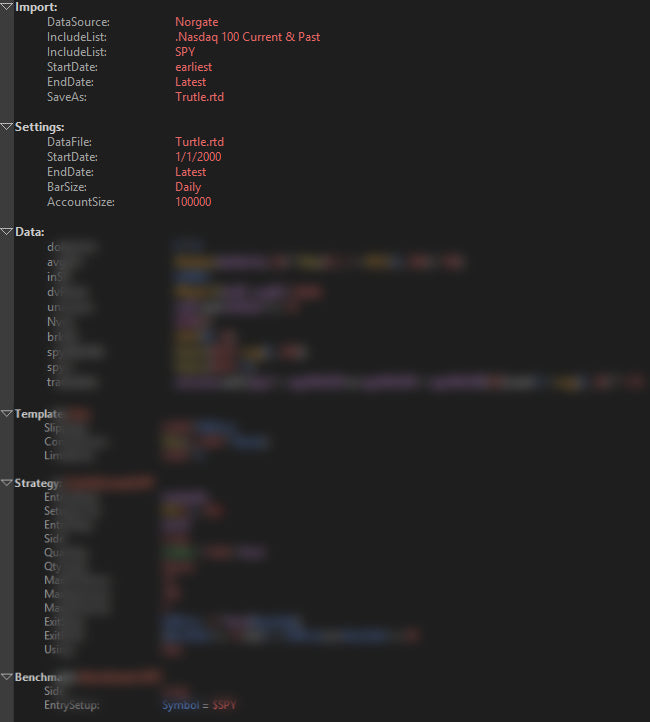Click the BarSize: label
This screenshot has height=722, width=650.
67,187
